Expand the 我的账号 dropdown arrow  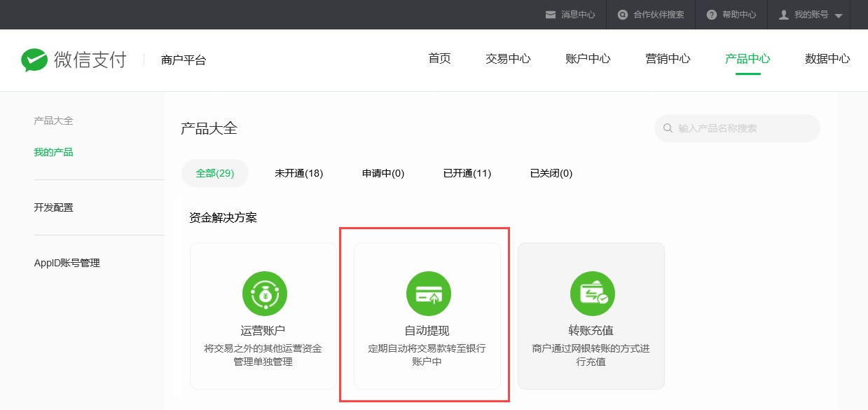[839, 15]
